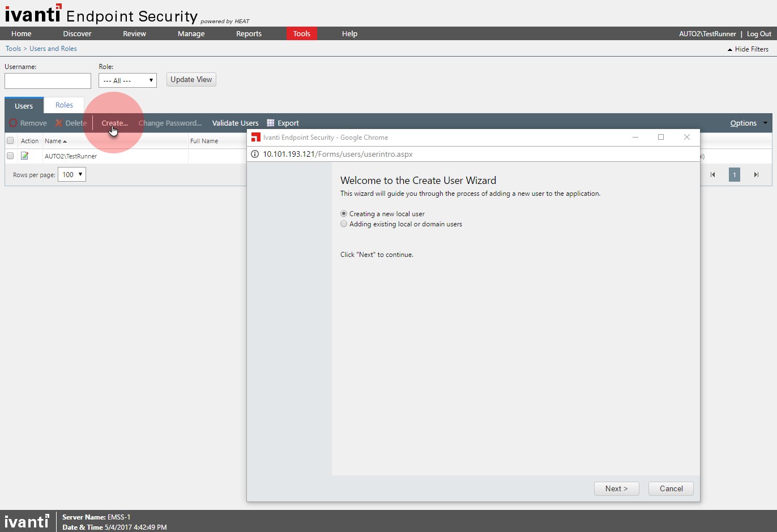Click Next in the wizard
This screenshot has height=532, width=777.
(616, 488)
